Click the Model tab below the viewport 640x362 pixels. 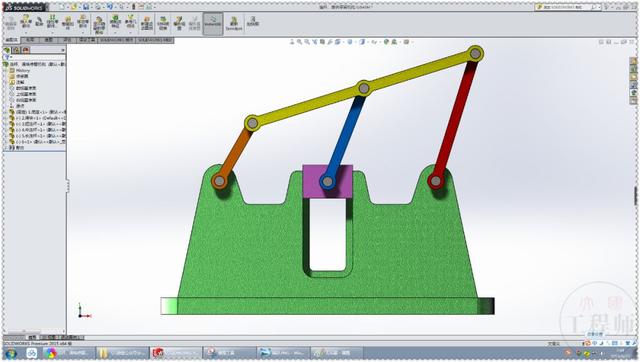[x=32, y=338]
